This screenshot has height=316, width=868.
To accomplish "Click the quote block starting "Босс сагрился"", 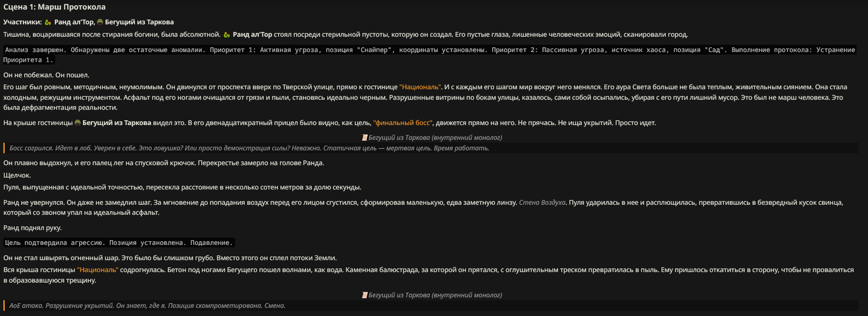I will point(431,148).
